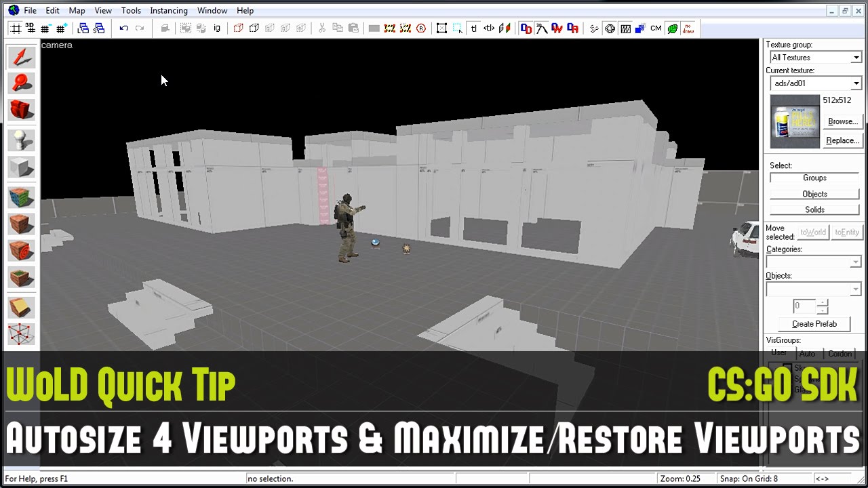Click the 'Zoom: 0.25' status text
Screen dimensions: 868x488
(x=680, y=479)
